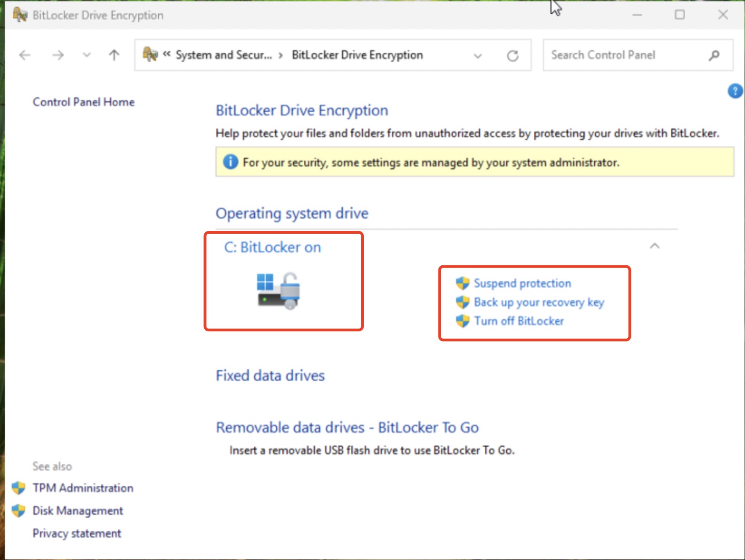Click the Forward navigation arrow

(58, 55)
